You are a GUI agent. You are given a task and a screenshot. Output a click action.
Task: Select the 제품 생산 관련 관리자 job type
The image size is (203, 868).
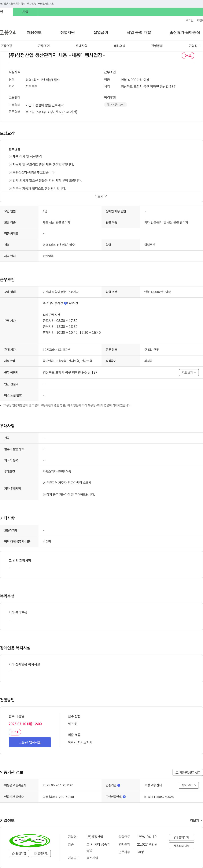56,222
